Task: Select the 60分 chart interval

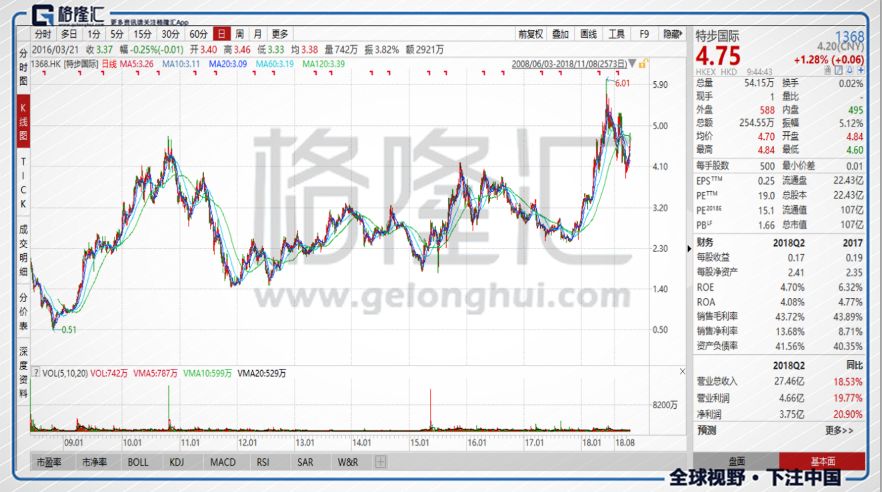Action: pos(198,34)
